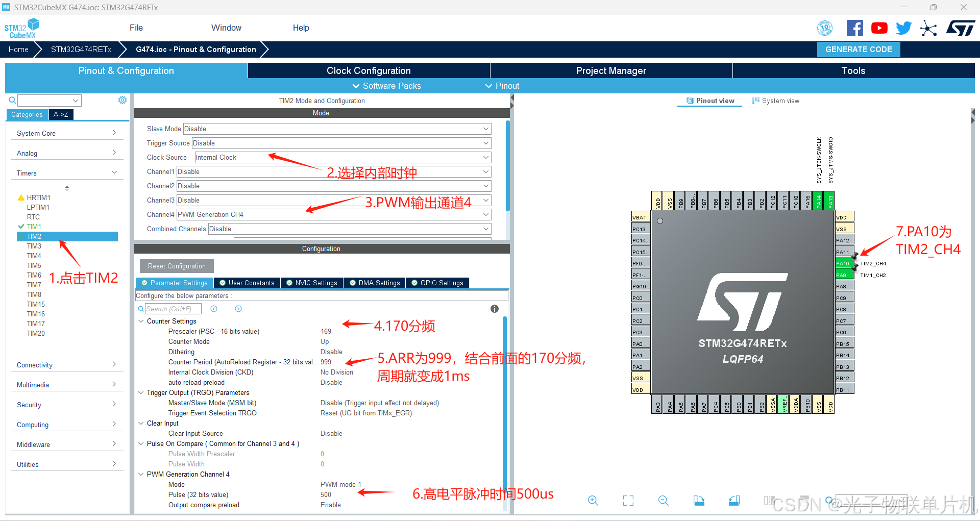This screenshot has height=521, width=980.
Task: Open the Channel1 dropdown
Action: (x=334, y=172)
